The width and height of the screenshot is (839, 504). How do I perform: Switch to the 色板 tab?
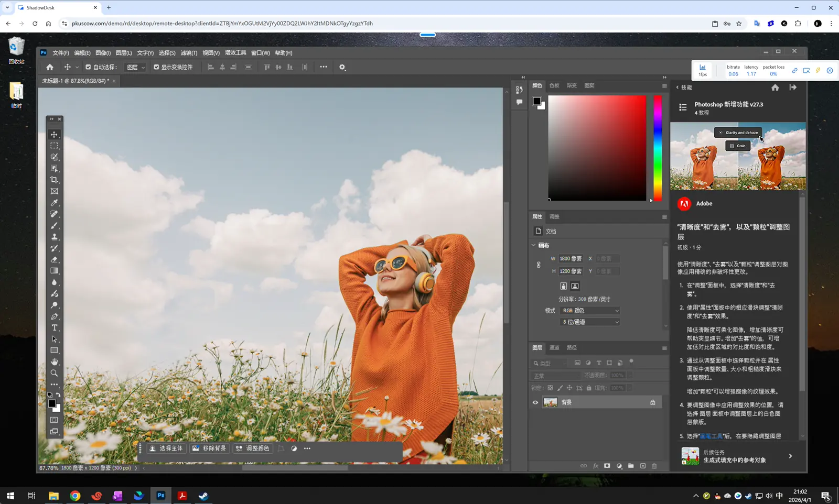click(x=554, y=86)
